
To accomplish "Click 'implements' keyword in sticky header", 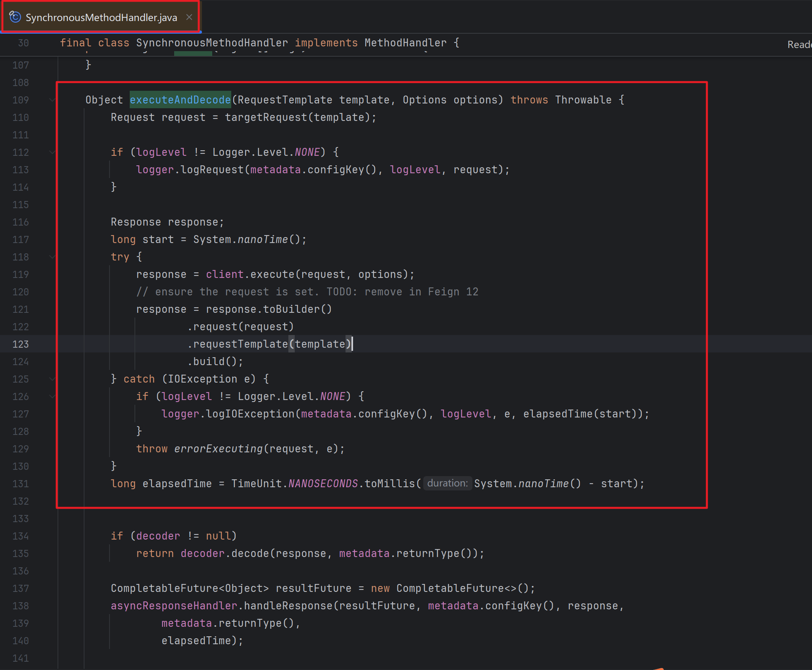I will pos(326,43).
